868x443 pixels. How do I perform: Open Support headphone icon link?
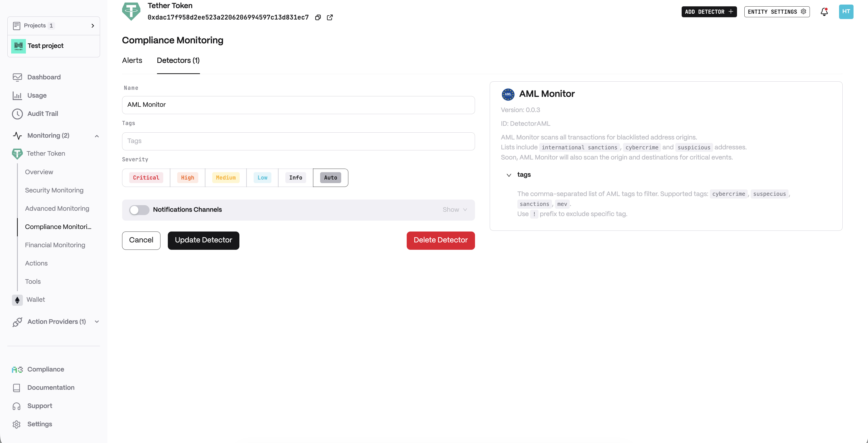point(17,406)
